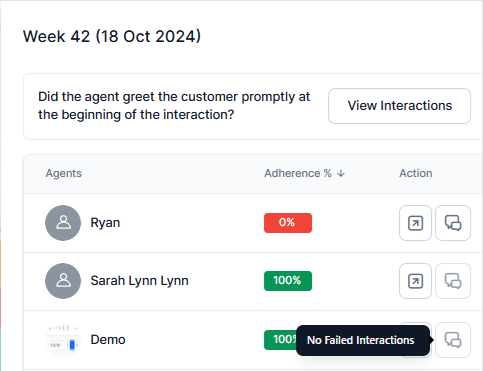This screenshot has height=371, width=483.
Task: Click Ryan's chat bubbles feedback icon
Action: (x=453, y=223)
